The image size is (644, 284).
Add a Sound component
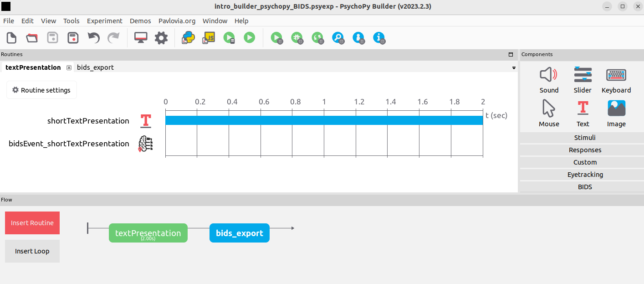549,80
